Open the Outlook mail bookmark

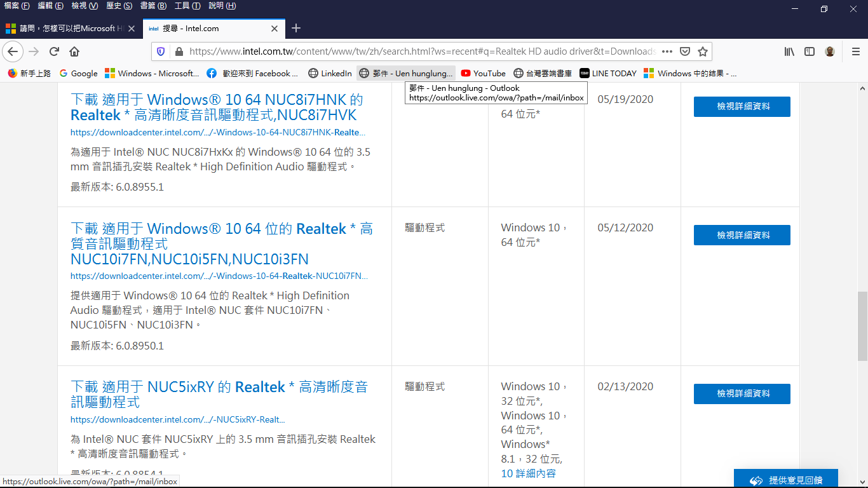[x=406, y=73]
